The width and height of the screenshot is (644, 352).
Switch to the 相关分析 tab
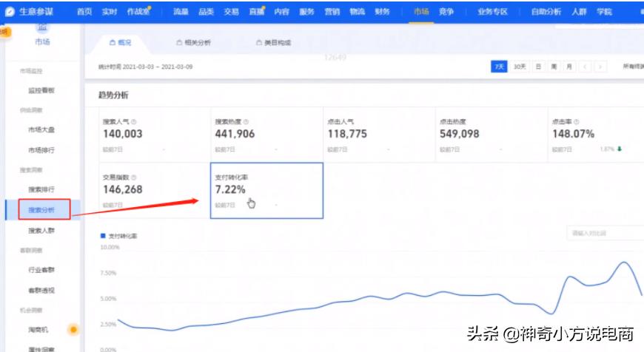pyautogui.click(x=193, y=43)
